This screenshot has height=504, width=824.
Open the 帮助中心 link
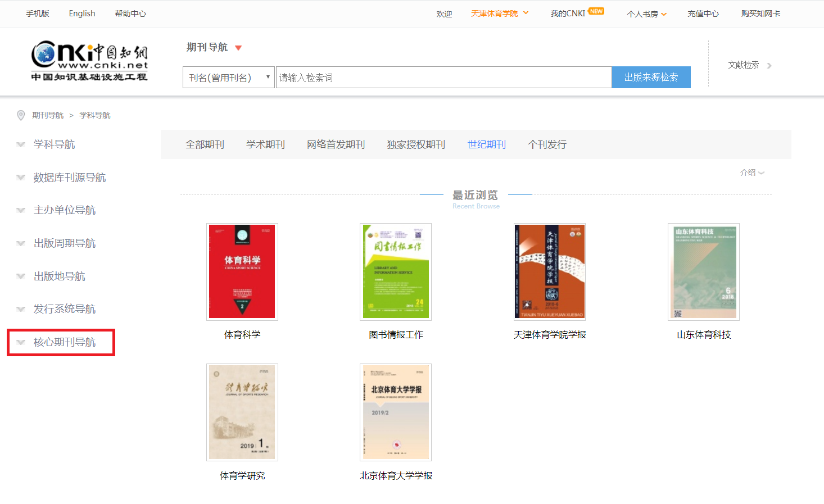click(130, 13)
